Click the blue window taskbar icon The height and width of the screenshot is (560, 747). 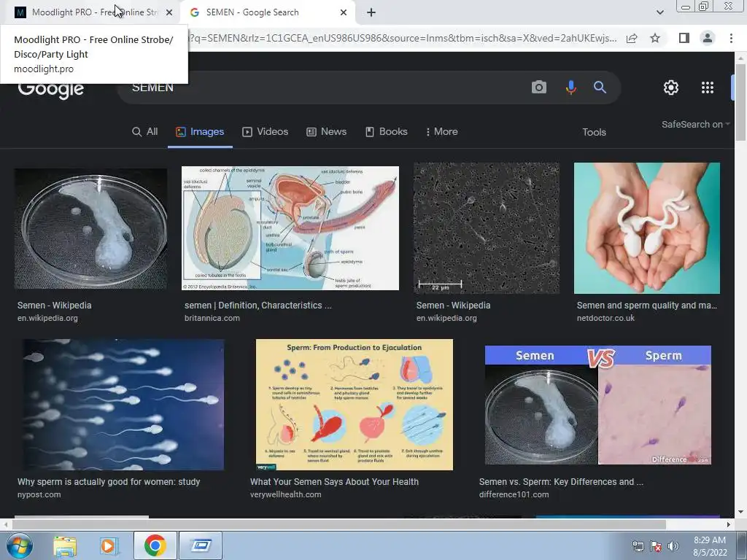(x=201, y=545)
